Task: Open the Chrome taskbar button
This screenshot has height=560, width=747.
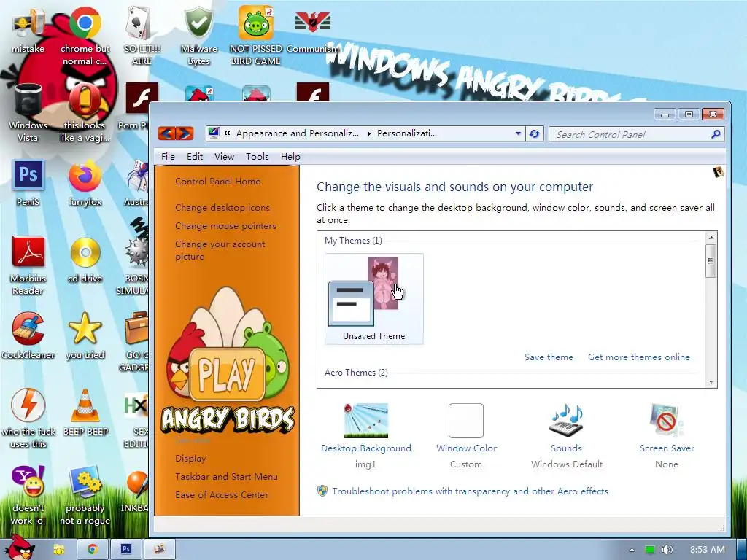Action: [93, 549]
